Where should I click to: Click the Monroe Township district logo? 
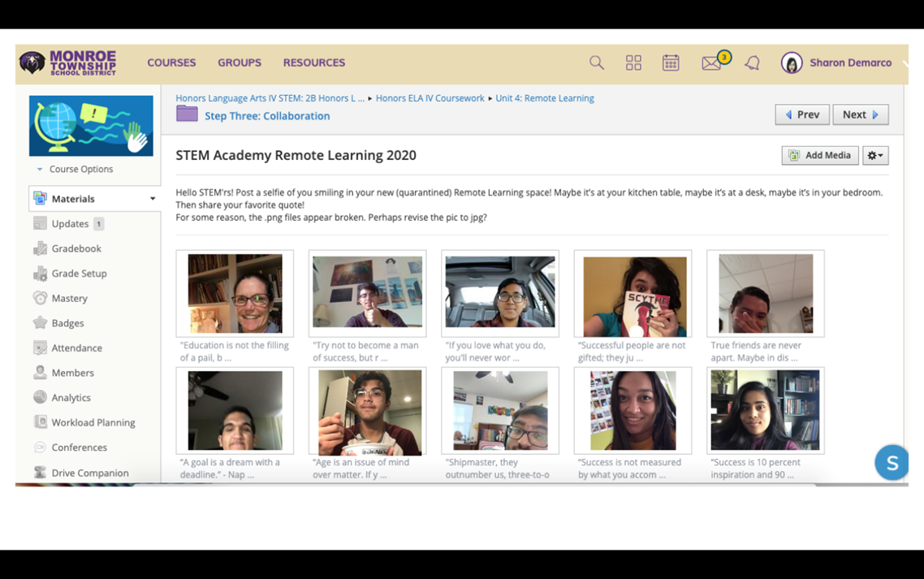(x=68, y=63)
